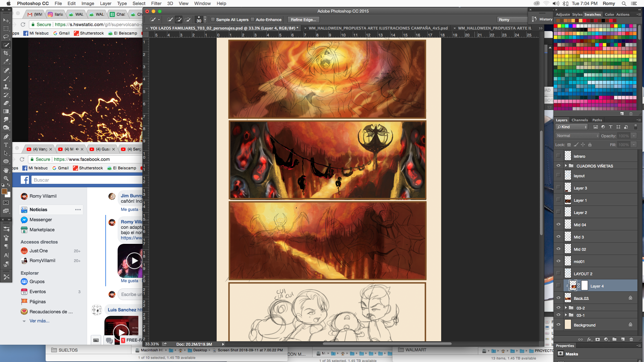Image resolution: width=644 pixels, height=362 pixels.
Task: Expand the 03-1 layer group
Action: [x=566, y=315]
